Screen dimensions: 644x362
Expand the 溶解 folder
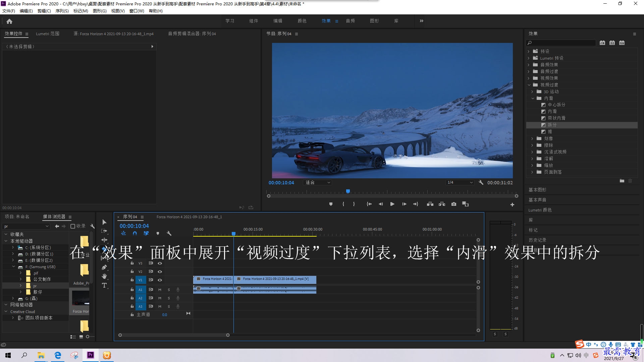click(532, 159)
